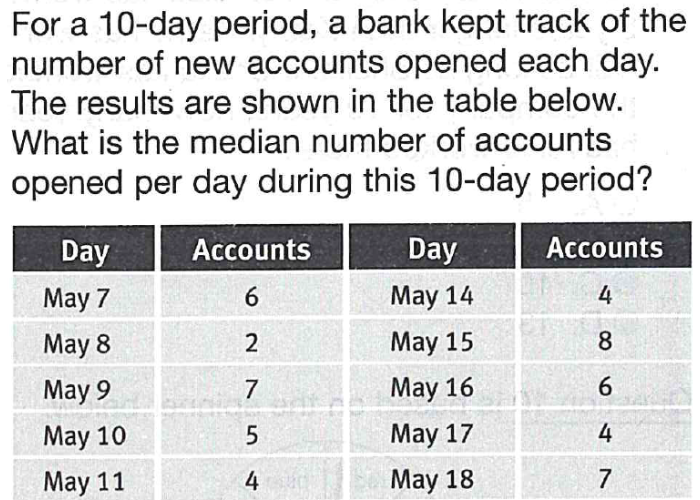Click the May 9 row label
Image resolution: width=700 pixels, height=500 pixels.
(76, 391)
